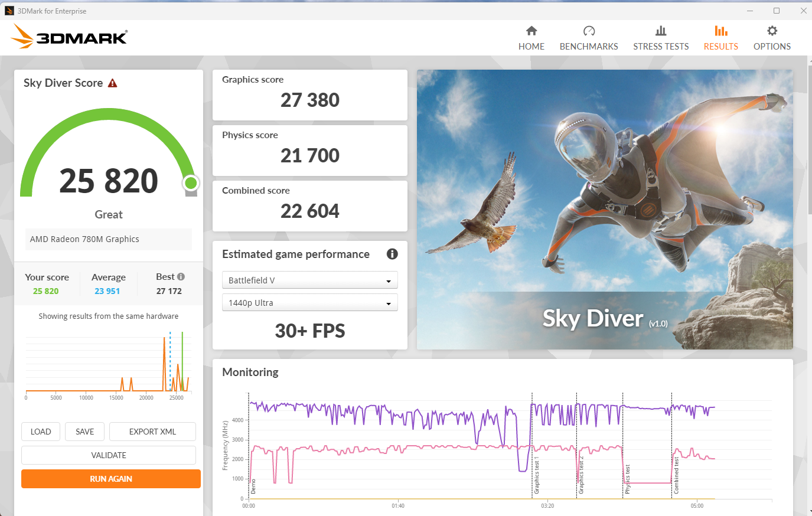Image resolution: width=812 pixels, height=516 pixels.
Task: Open the HOME tab
Action: click(x=531, y=38)
